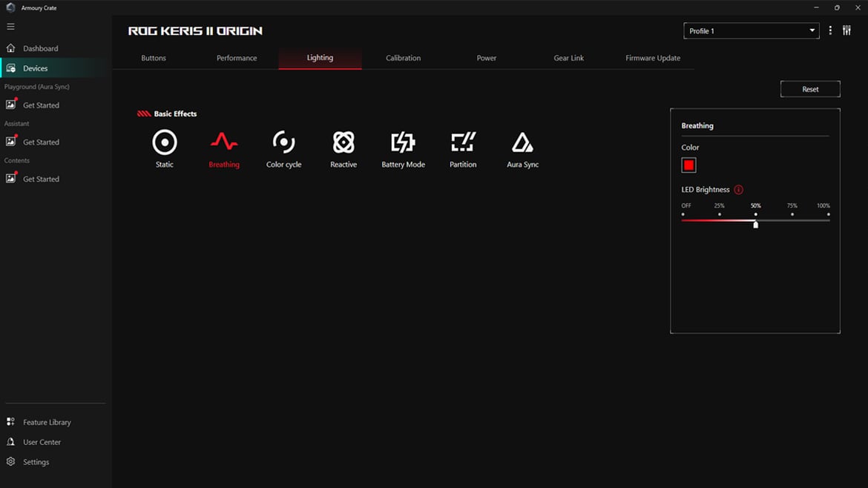Image resolution: width=868 pixels, height=488 pixels.
Task: Open the User Center bell icon
Action: 10,441
